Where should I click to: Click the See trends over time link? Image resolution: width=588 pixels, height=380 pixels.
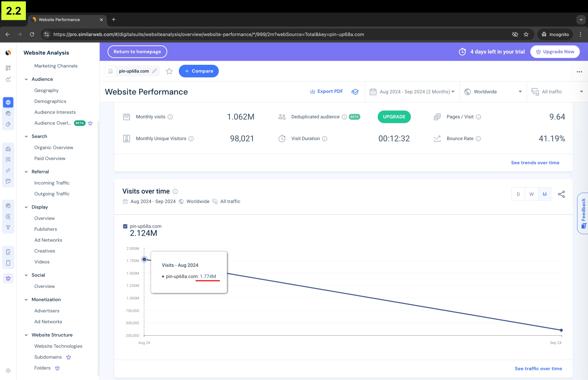535,163
